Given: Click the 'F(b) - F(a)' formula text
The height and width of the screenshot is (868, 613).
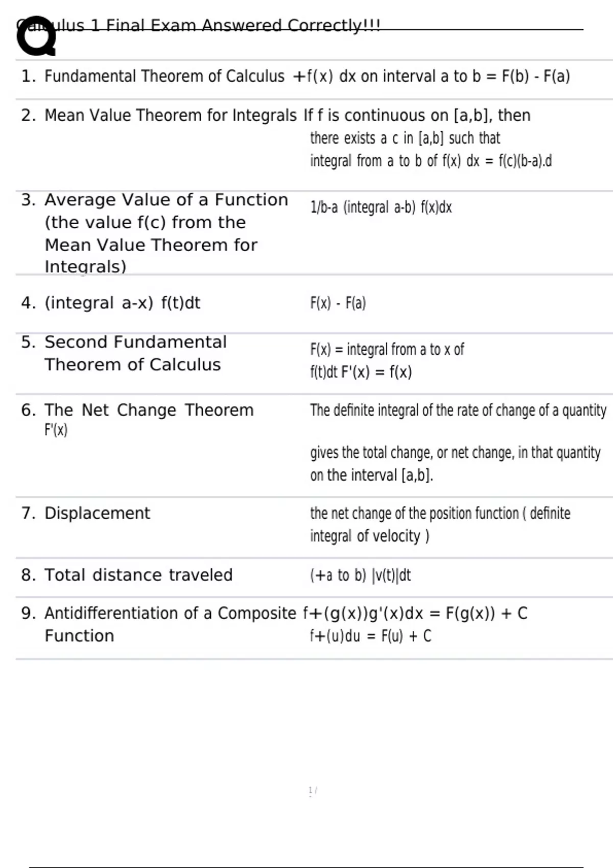Looking at the screenshot, I should tap(535, 76).
